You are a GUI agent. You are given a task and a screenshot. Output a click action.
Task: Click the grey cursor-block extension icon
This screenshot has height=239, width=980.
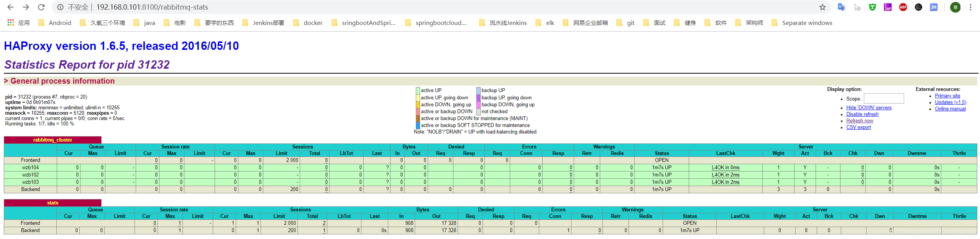coord(857,7)
